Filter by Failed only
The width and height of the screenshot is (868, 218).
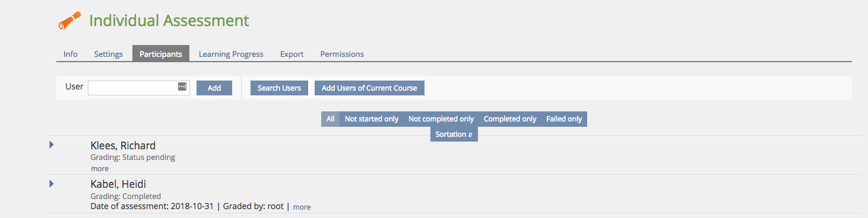(564, 119)
